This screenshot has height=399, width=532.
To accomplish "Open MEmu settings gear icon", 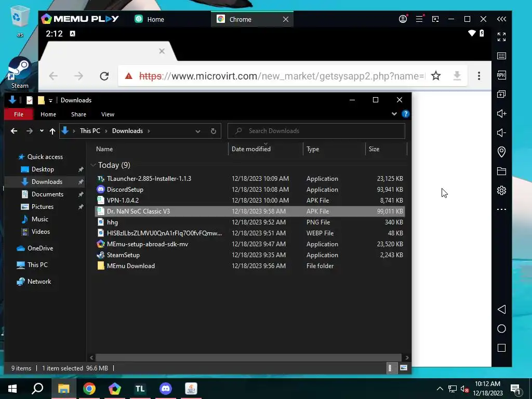I will pos(501,190).
